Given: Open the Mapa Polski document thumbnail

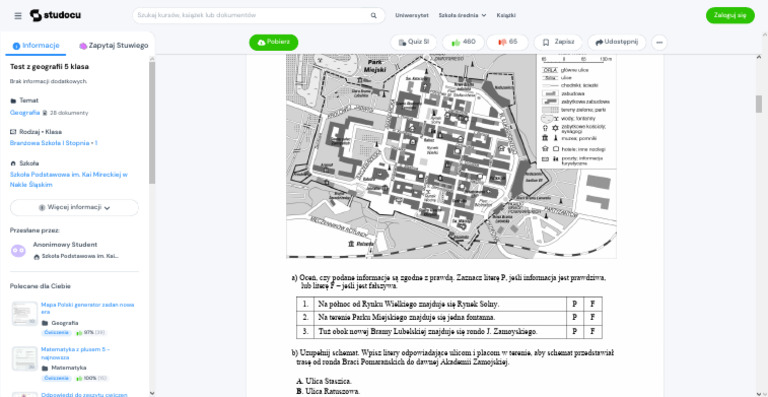Looking at the screenshot, I should pyautogui.click(x=24, y=314).
